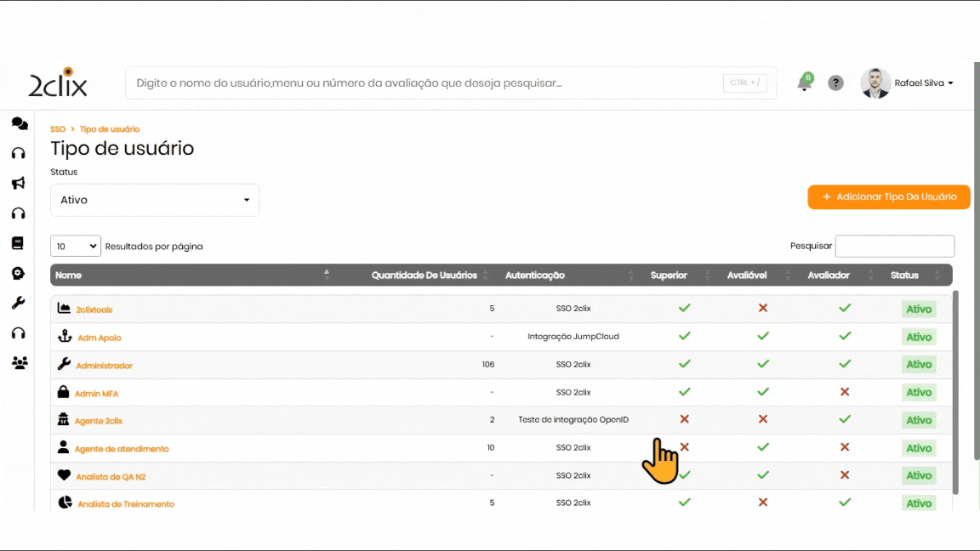The image size is (980, 551).
Task: Focus the Pesquisar table search field
Action: [x=894, y=247]
